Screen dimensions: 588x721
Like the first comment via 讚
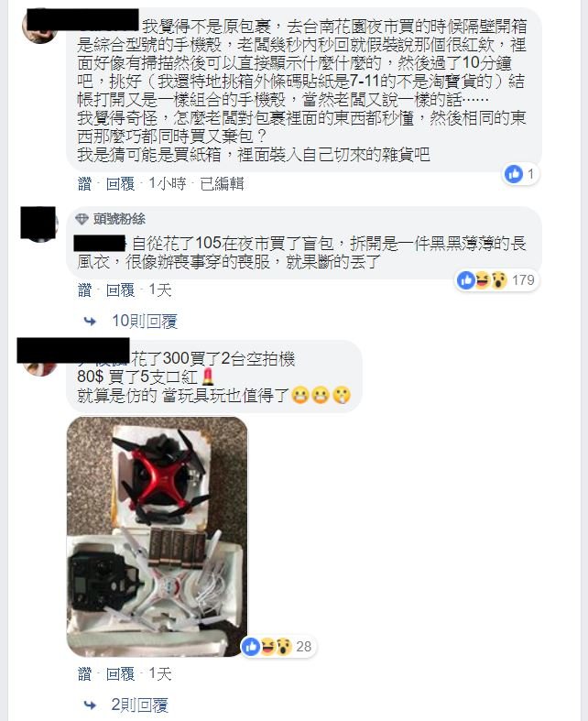(x=84, y=184)
